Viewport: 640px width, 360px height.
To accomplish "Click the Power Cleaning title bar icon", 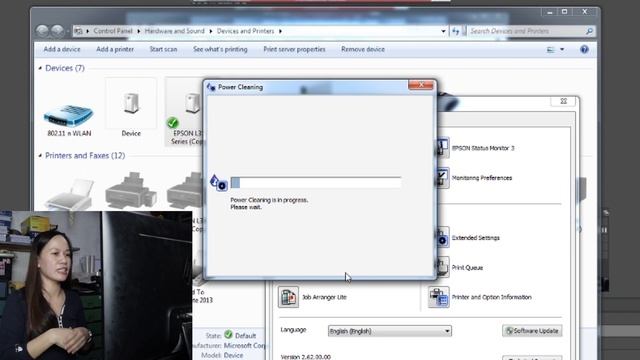I will 211,87.
